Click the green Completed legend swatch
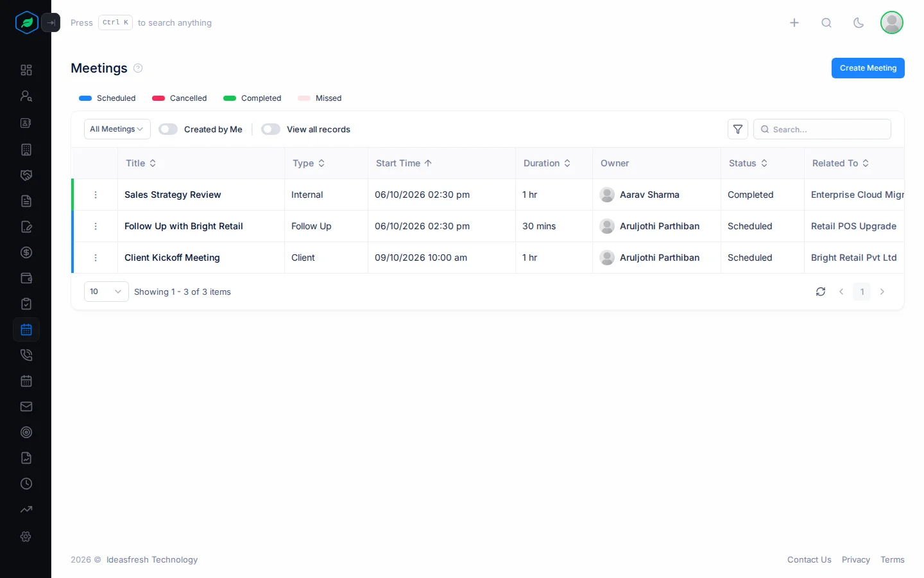 [230, 98]
